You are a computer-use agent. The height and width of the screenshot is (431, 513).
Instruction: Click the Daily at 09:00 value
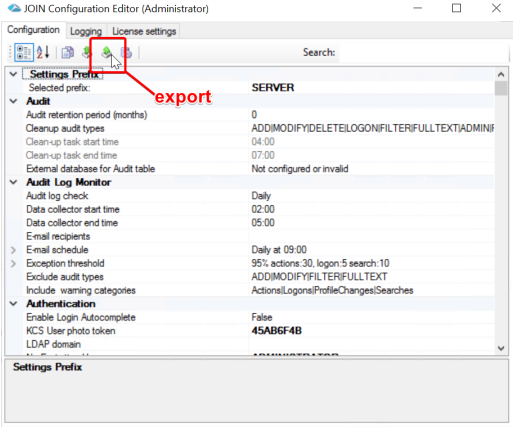[279, 250]
